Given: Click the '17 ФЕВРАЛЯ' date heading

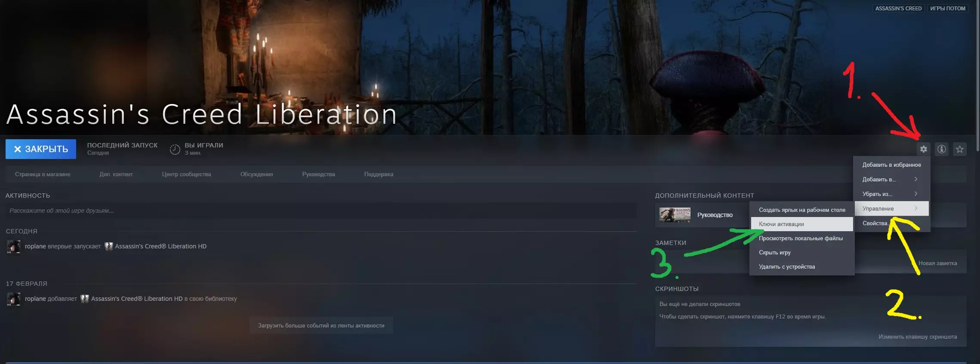Looking at the screenshot, I should pos(27,284).
